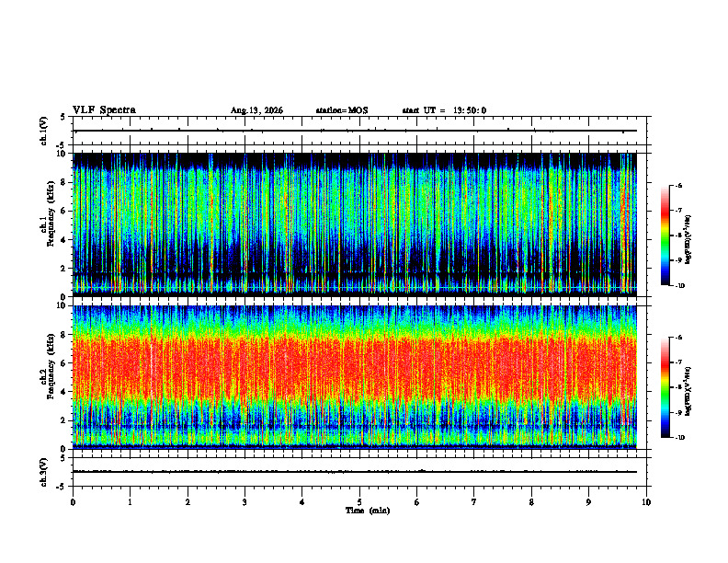The width and height of the screenshot is (728, 563).
Task: Click the ch.2 spectrogram color scale bar
Action: point(665,387)
